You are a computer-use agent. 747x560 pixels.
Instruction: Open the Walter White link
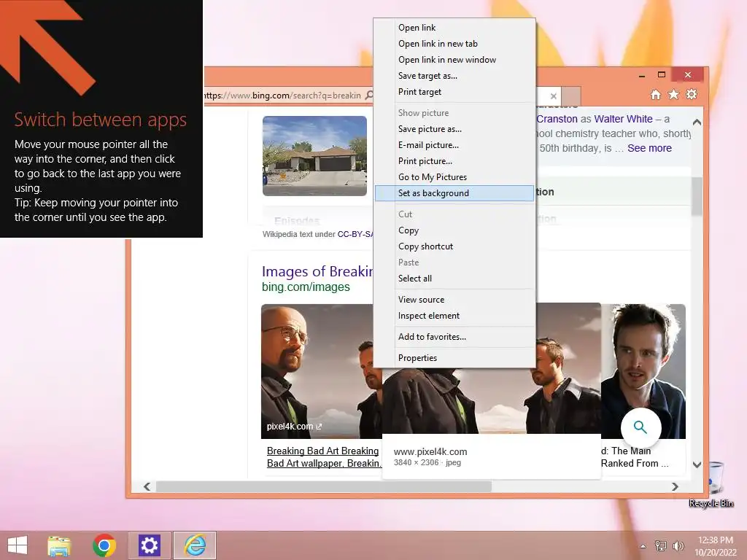(x=623, y=119)
